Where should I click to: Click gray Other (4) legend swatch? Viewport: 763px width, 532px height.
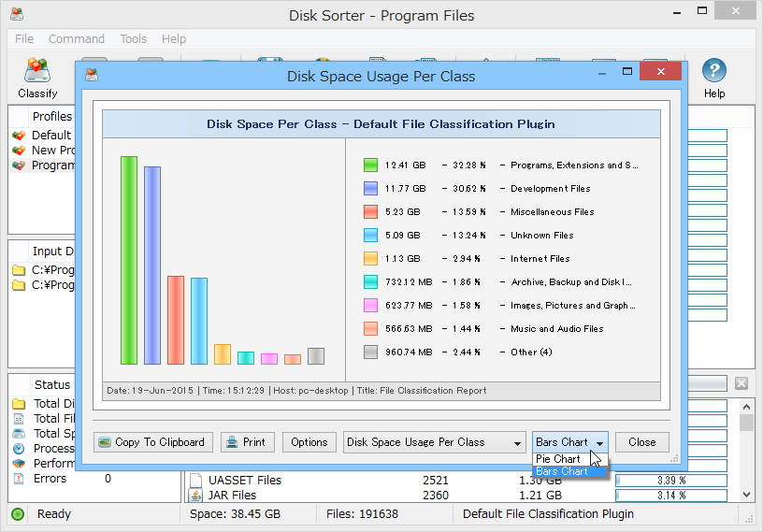pos(370,352)
